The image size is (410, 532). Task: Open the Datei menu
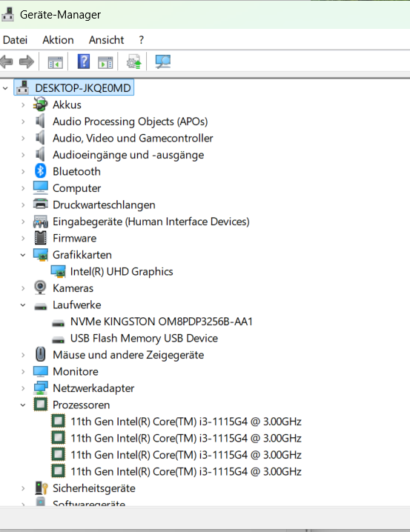click(x=15, y=40)
